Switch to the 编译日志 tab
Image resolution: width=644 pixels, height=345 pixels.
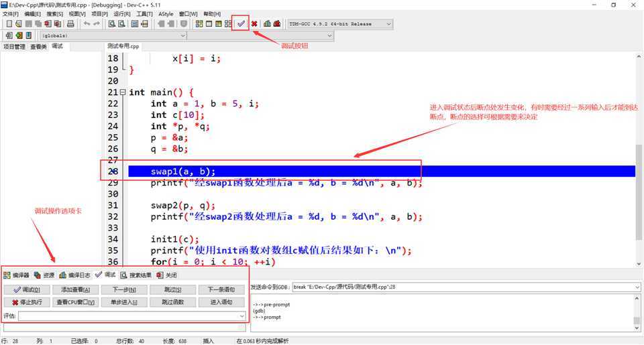75,275
